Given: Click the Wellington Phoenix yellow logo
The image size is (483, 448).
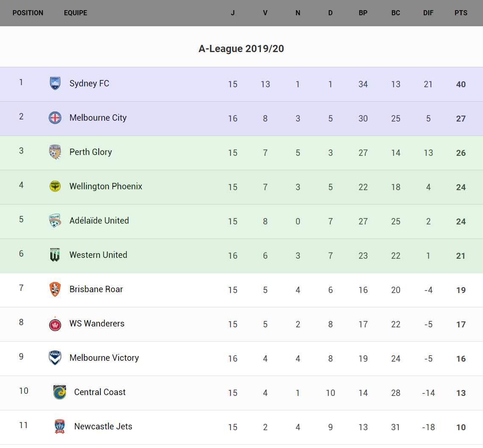Looking at the screenshot, I should 55,186.
